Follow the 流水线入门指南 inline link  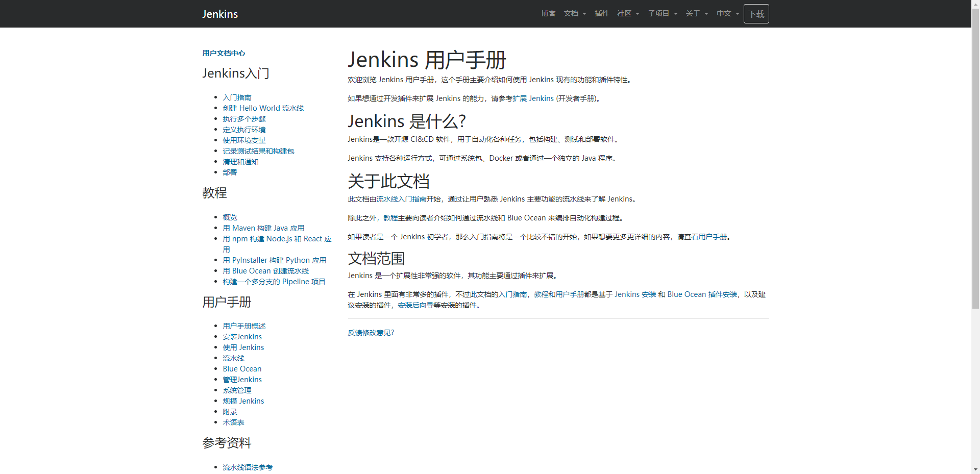pyautogui.click(x=401, y=199)
